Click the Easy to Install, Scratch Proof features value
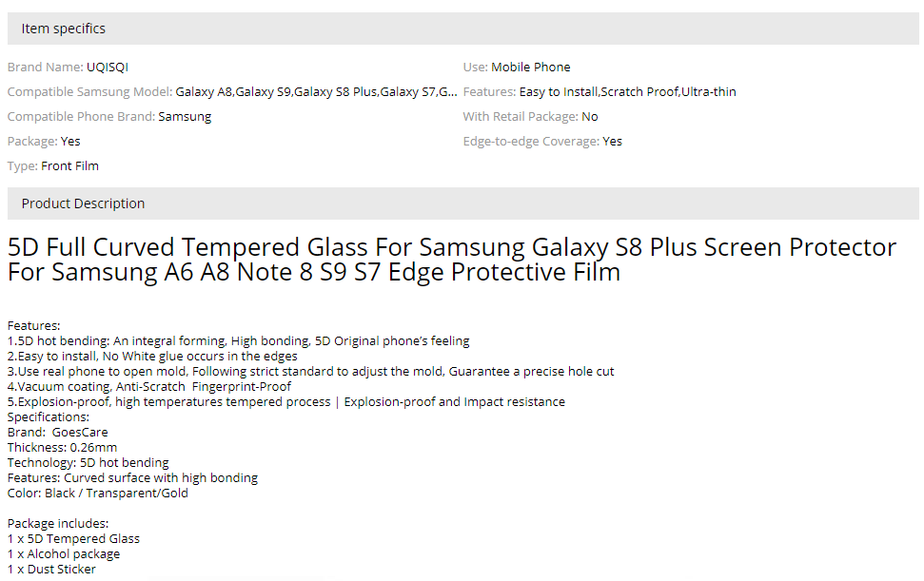 click(x=627, y=92)
